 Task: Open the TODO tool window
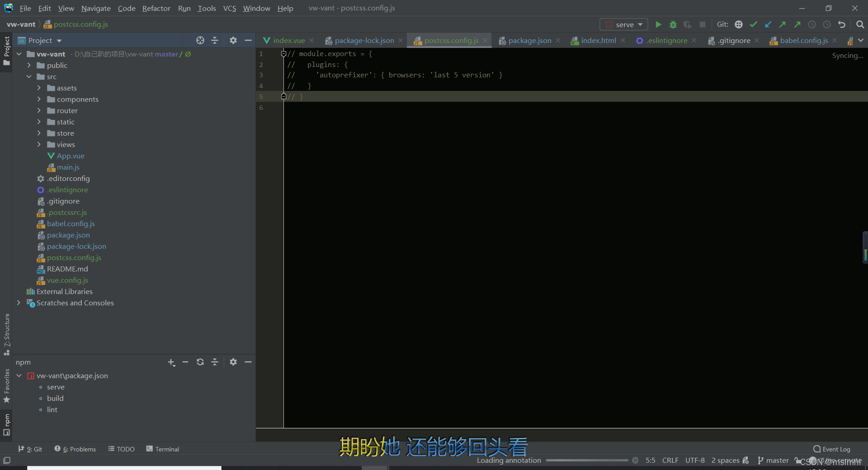point(122,449)
